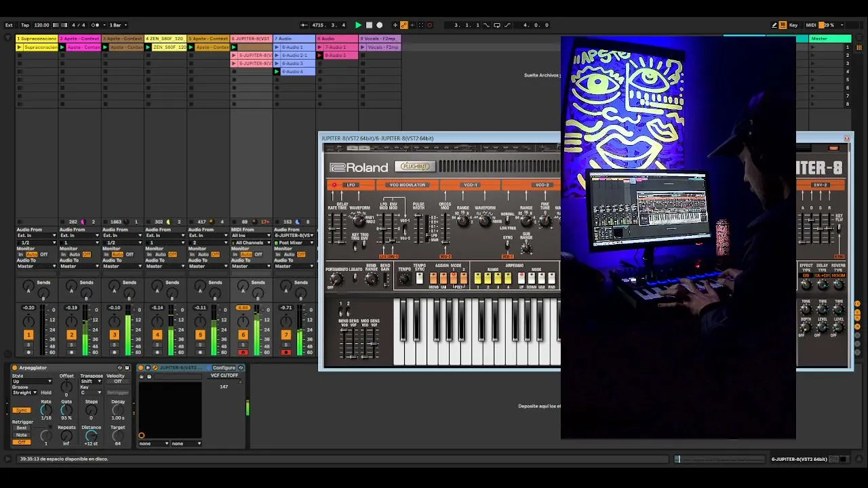The image size is (868, 488).
Task: Select arpeggio mode UP in JUPITER-8
Action: click(x=521, y=278)
